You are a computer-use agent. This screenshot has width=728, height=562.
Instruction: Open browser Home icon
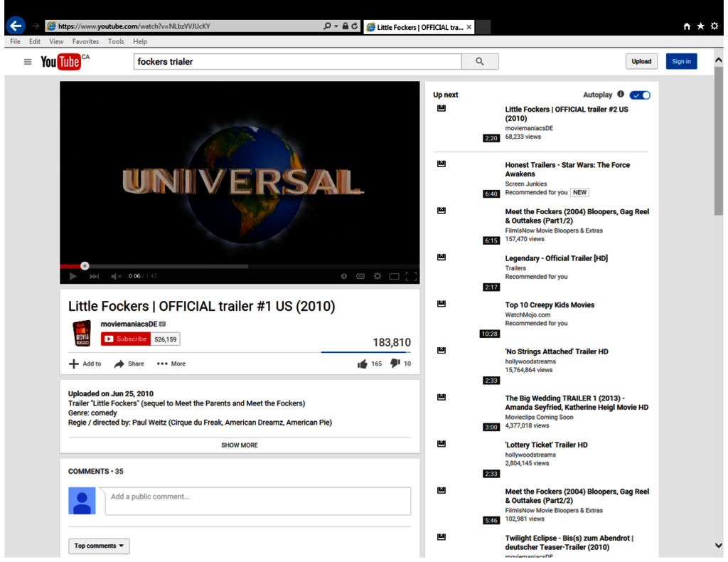pos(687,26)
